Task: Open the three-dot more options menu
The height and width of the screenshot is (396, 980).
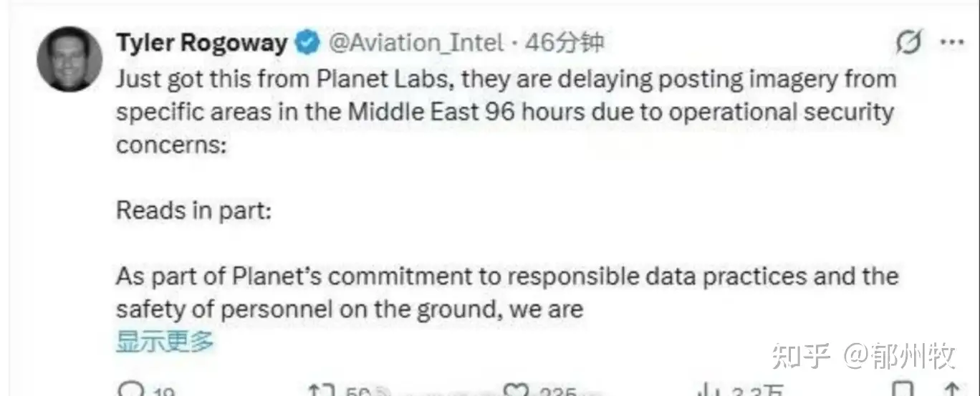Action: click(952, 43)
